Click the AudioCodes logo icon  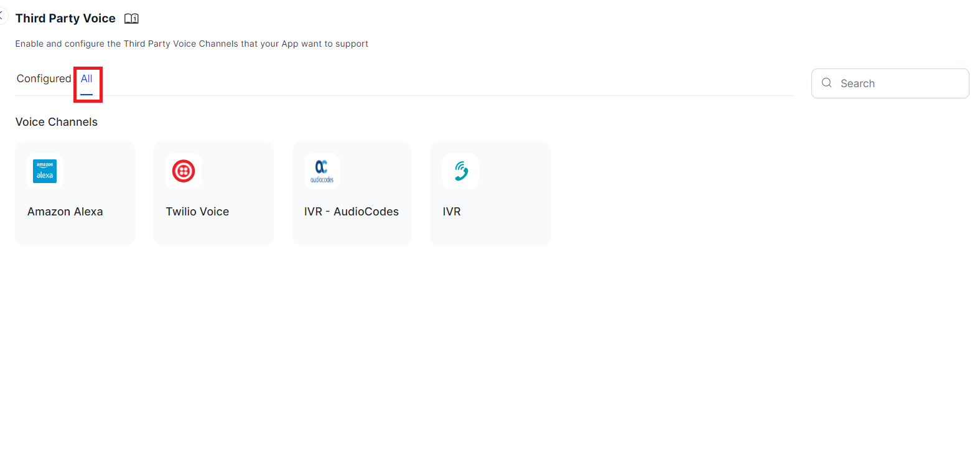click(322, 171)
